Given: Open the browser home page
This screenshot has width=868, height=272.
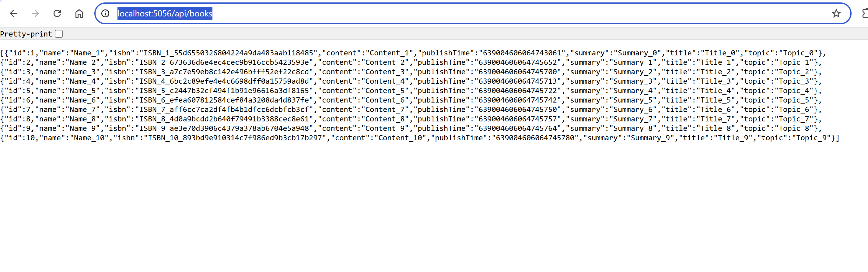Looking at the screenshot, I should [79, 13].
